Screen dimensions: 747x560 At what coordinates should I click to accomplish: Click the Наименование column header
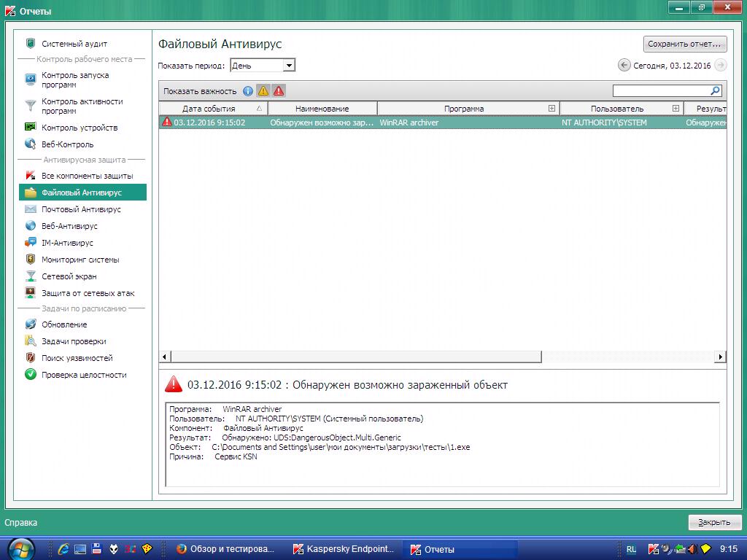[322, 109]
